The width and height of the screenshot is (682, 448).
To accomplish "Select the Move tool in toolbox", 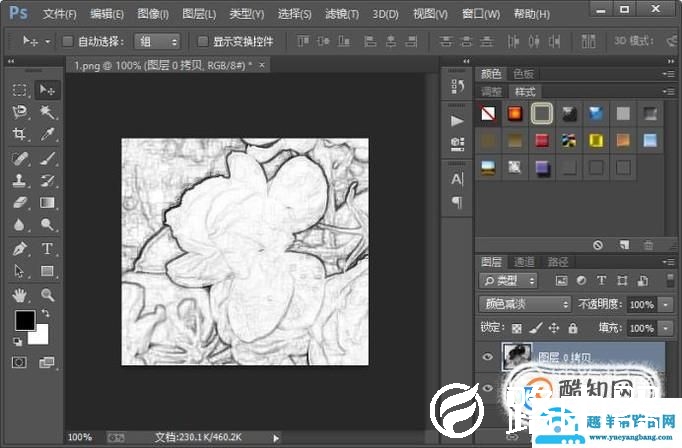I will coord(47,90).
